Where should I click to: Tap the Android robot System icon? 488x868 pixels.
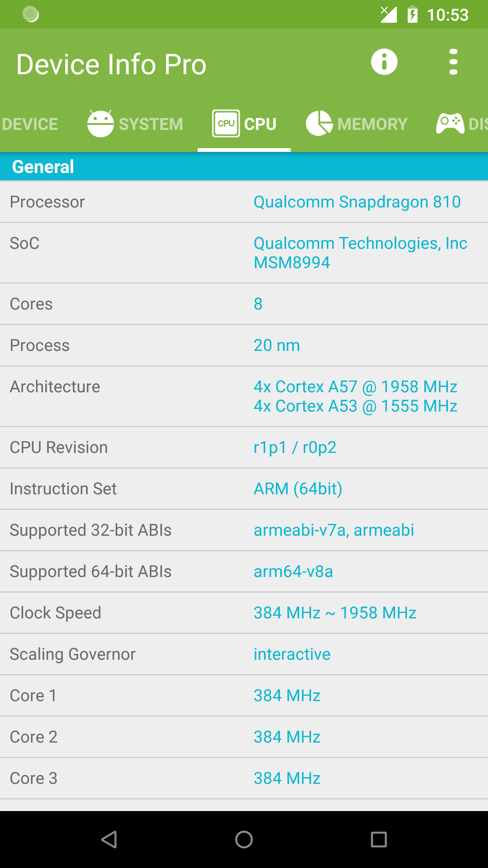coord(100,124)
